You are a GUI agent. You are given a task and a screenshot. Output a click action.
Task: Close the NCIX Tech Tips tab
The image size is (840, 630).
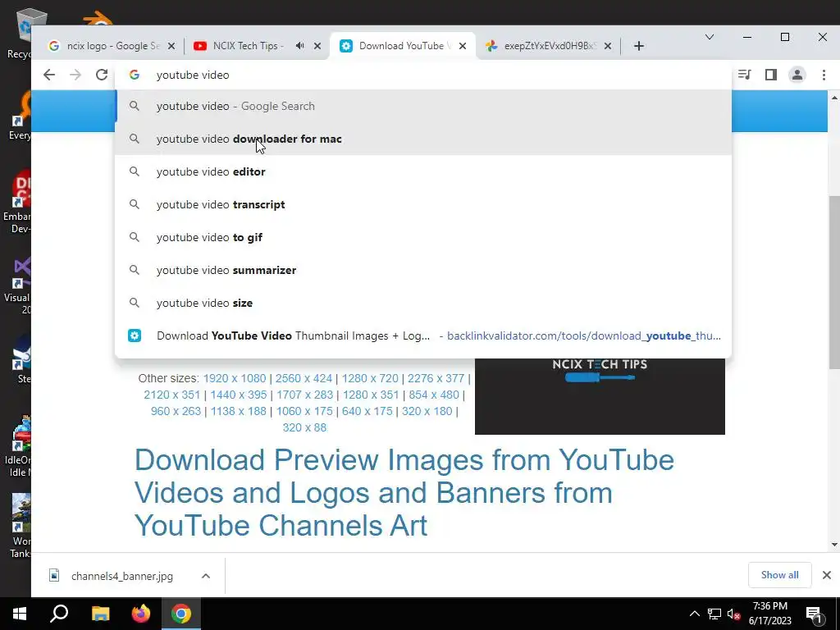317,46
